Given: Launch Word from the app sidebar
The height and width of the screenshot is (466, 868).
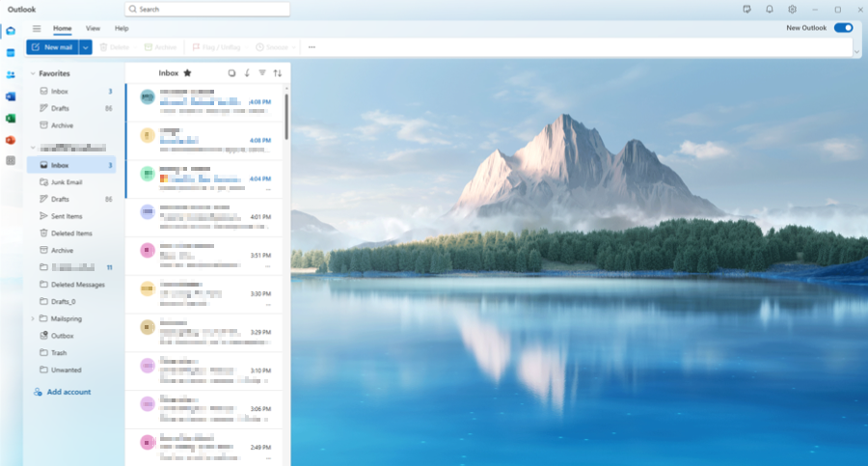Looking at the screenshot, I should [x=11, y=96].
